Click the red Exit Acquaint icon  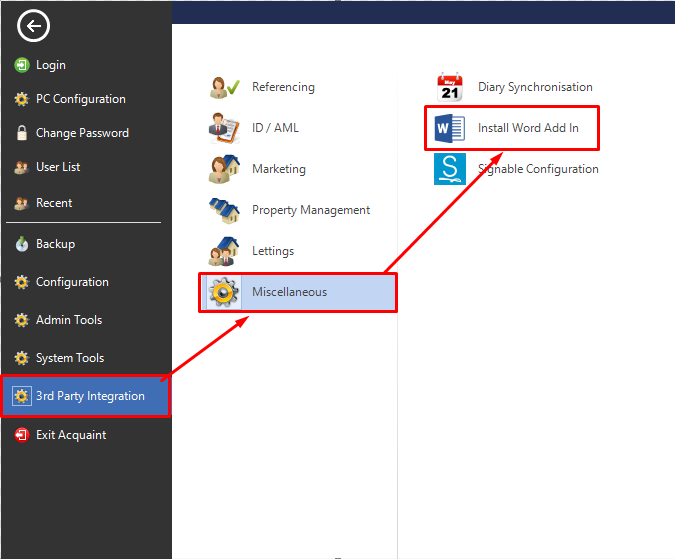pos(22,435)
